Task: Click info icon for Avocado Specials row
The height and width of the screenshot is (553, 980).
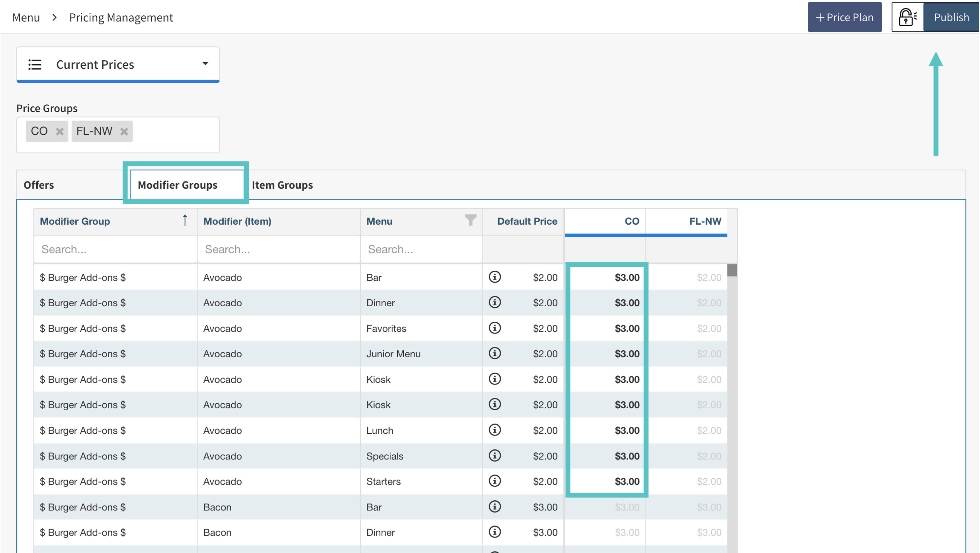Action: 495,456
